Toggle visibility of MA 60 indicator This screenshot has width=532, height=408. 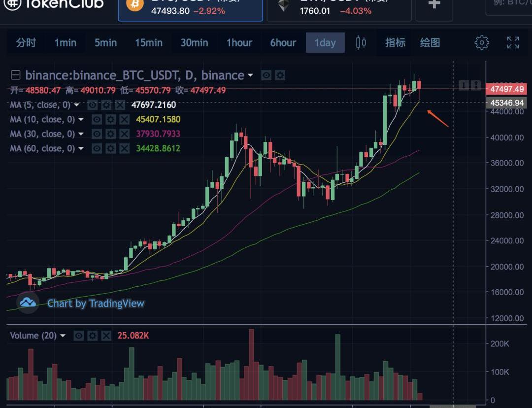pyautogui.click(x=97, y=148)
